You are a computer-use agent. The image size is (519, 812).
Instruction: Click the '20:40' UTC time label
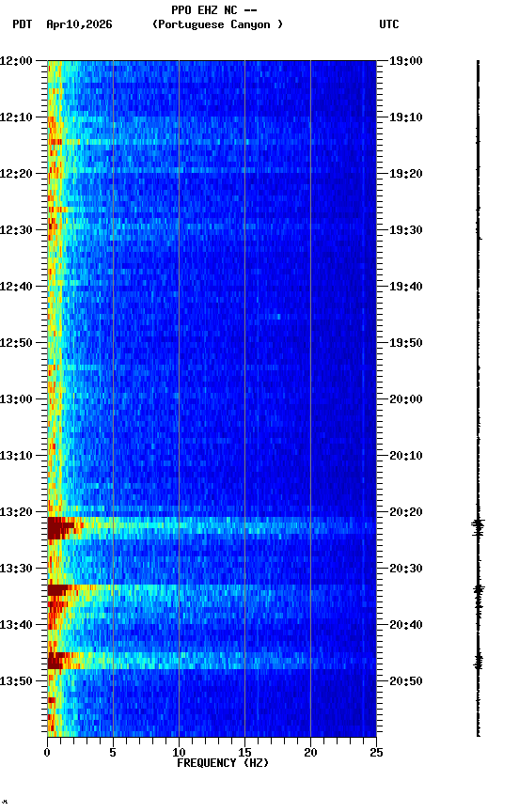point(406,625)
